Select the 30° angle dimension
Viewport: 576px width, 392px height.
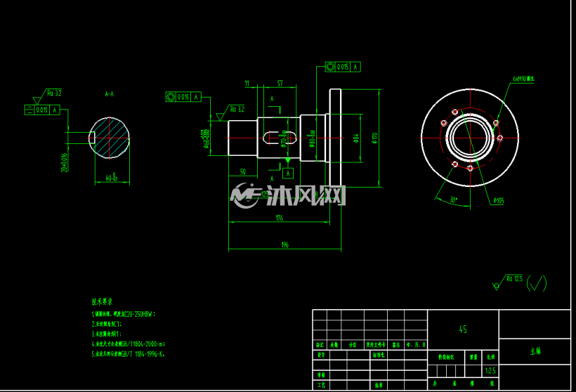(454, 200)
